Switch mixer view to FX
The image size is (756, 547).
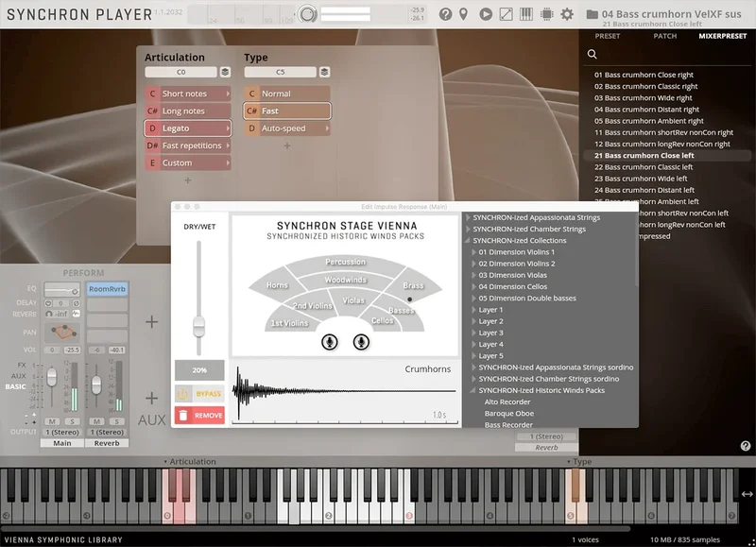22,365
